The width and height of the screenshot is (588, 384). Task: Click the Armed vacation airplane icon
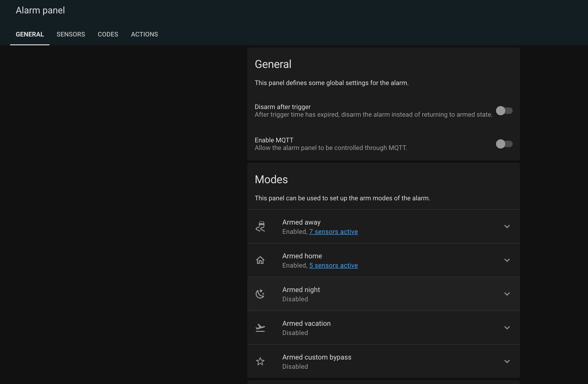click(x=260, y=328)
